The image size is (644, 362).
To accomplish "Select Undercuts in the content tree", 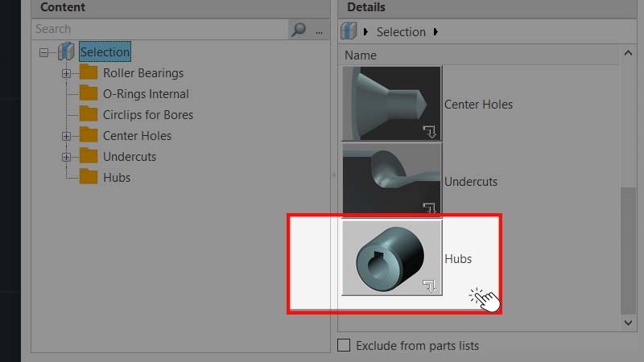I will pyautogui.click(x=130, y=157).
